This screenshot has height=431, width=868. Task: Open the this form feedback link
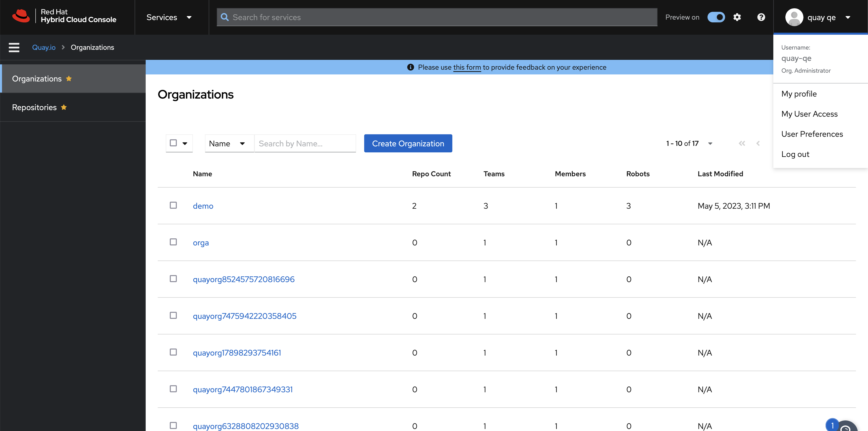click(467, 67)
